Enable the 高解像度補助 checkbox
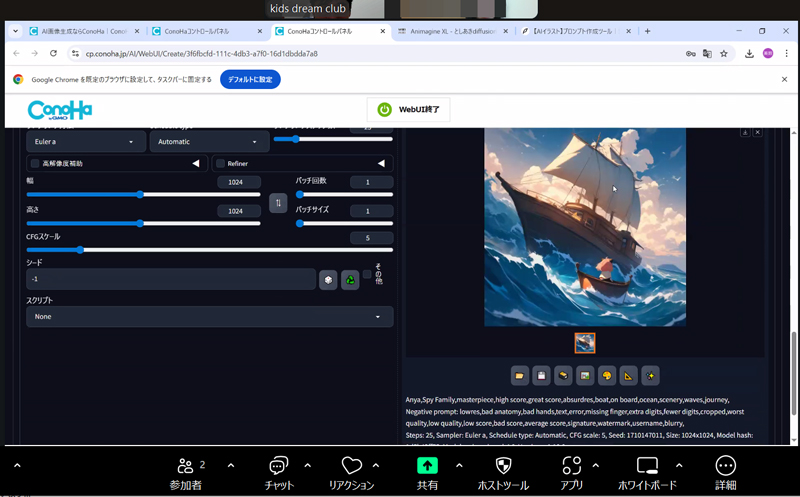Image resolution: width=800 pixels, height=497 pixels. coord(35,163)
